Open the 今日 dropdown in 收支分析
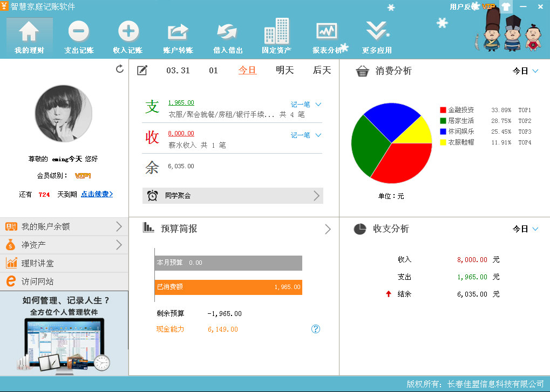The width and height of the screenshot is (550, 392). click(526, 229)
